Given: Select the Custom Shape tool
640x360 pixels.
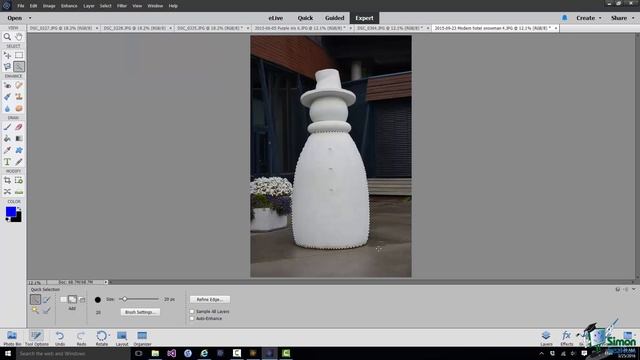Looking at the screenshot, I should 19,150.
